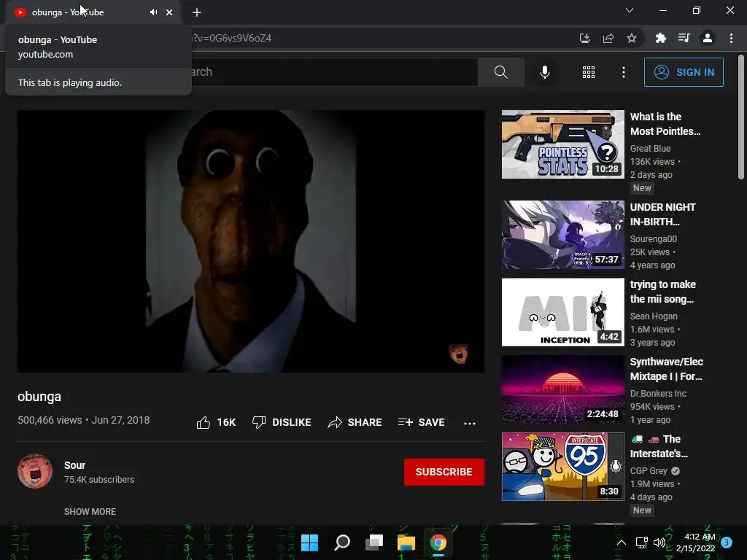This screenshot has height=560, width=747.
Task: Open the volume icon in system tray
Action: (x=659, y=542)
